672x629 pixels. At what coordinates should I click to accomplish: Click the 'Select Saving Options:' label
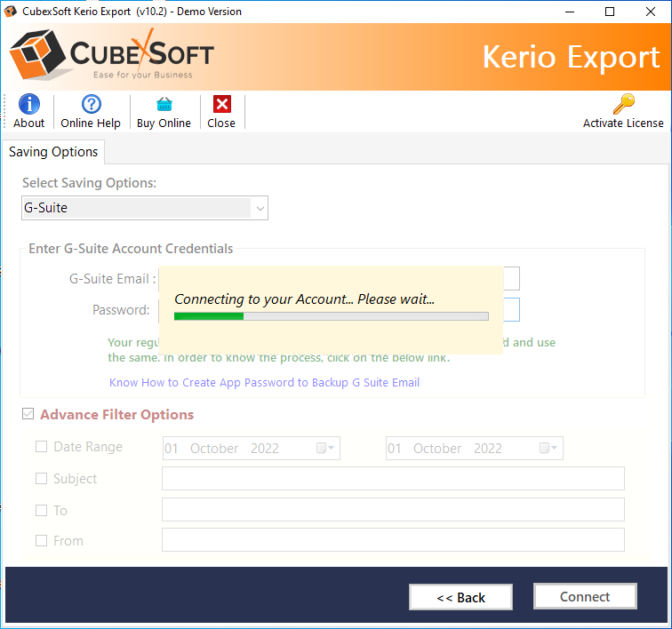pyautogui.click(x=89, y=183)
